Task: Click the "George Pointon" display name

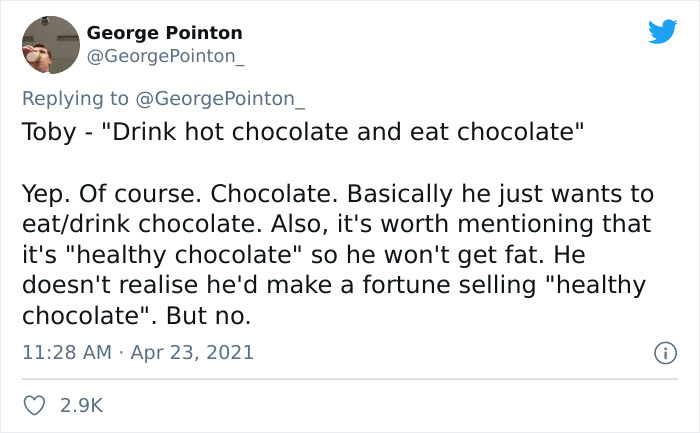Action: (x=164, y=33)
